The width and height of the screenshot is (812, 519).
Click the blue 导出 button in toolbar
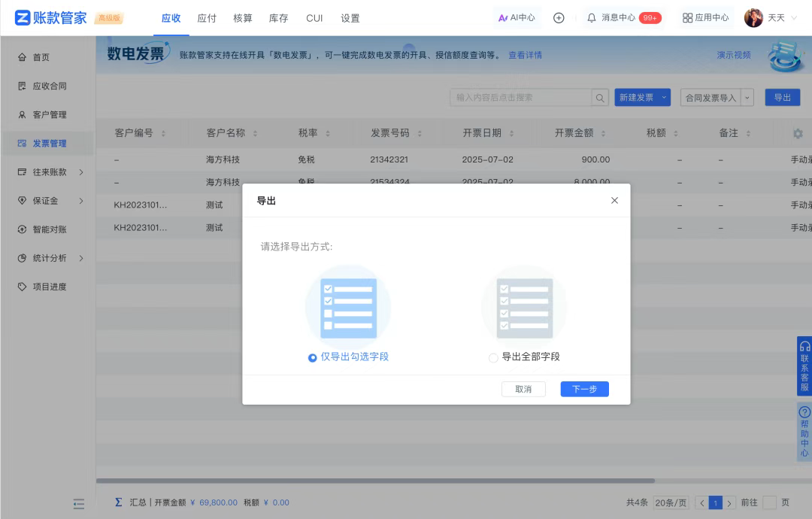(783, 97)
